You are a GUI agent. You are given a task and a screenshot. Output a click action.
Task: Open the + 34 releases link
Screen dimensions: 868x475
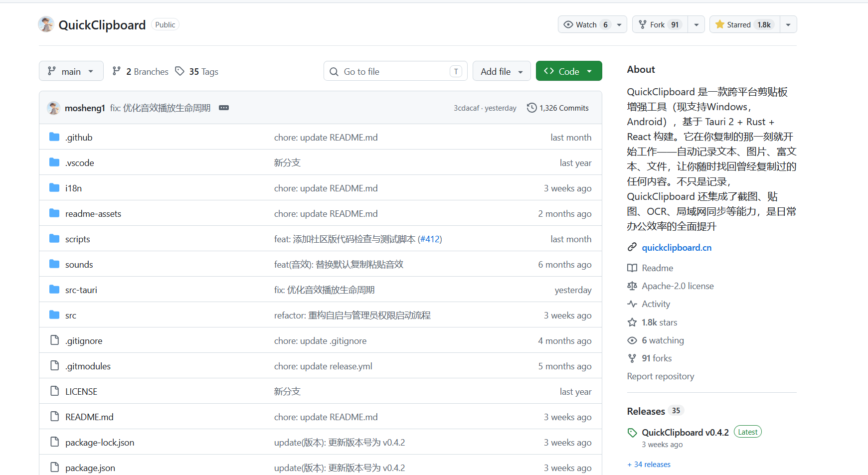[649, 464]
